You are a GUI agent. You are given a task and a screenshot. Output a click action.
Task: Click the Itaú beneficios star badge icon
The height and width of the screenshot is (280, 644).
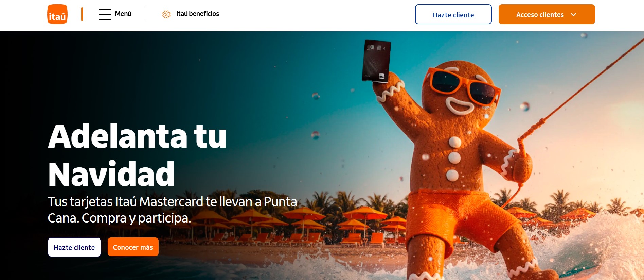pyautogui.click(x=166, y=14)
